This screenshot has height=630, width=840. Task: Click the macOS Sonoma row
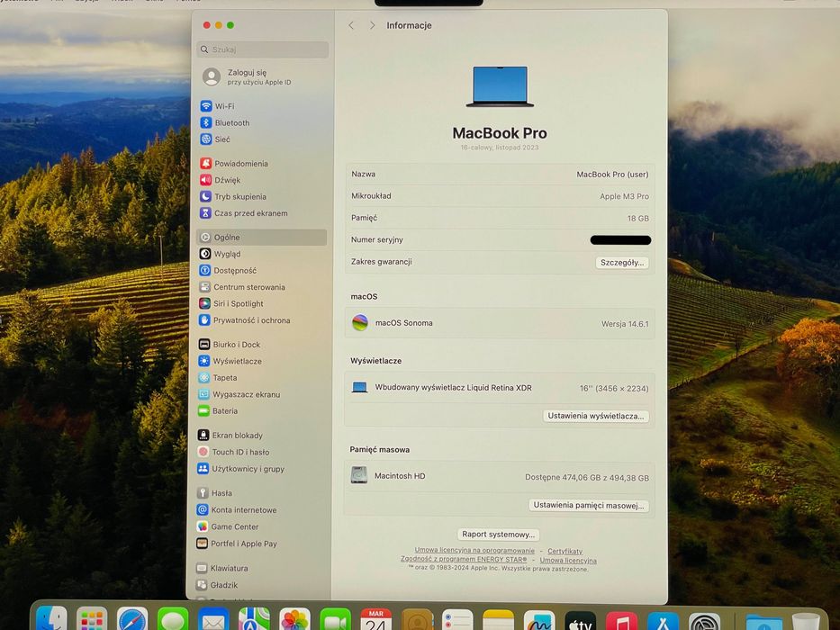500,323
